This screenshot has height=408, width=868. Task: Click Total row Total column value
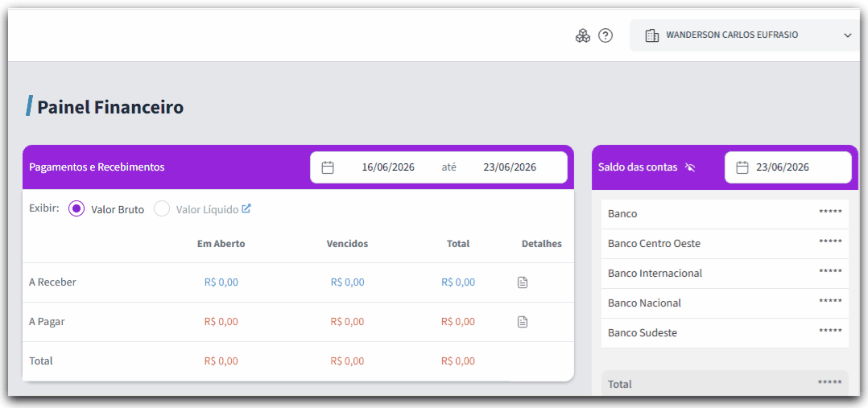click(x=458, y=361)
